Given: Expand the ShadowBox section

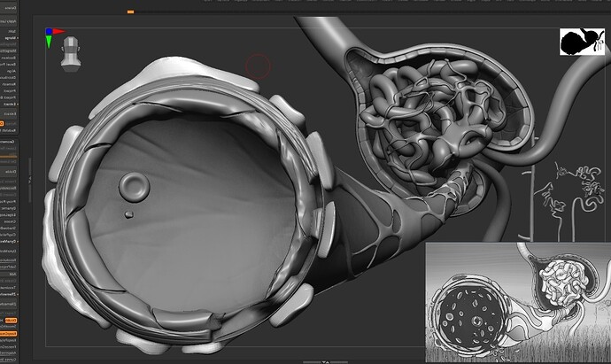Looking at the screenshot, I should click(x=9, y=228).
